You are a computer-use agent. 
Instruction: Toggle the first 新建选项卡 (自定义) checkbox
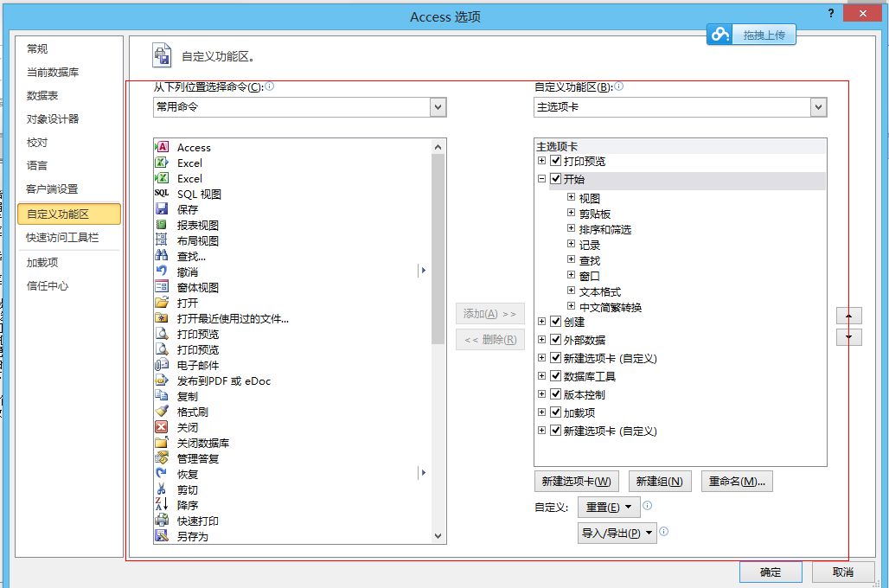pyautogui.click(x=555, y=358)
